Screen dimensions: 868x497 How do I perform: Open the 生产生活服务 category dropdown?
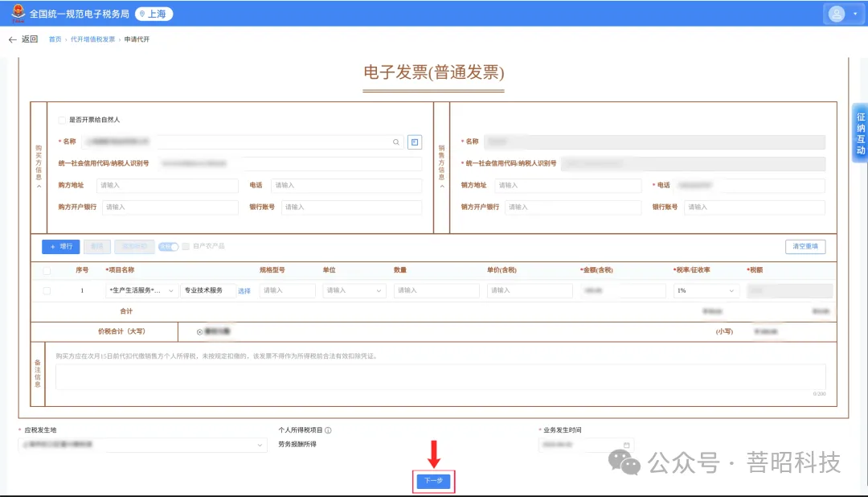pos(141,291)
